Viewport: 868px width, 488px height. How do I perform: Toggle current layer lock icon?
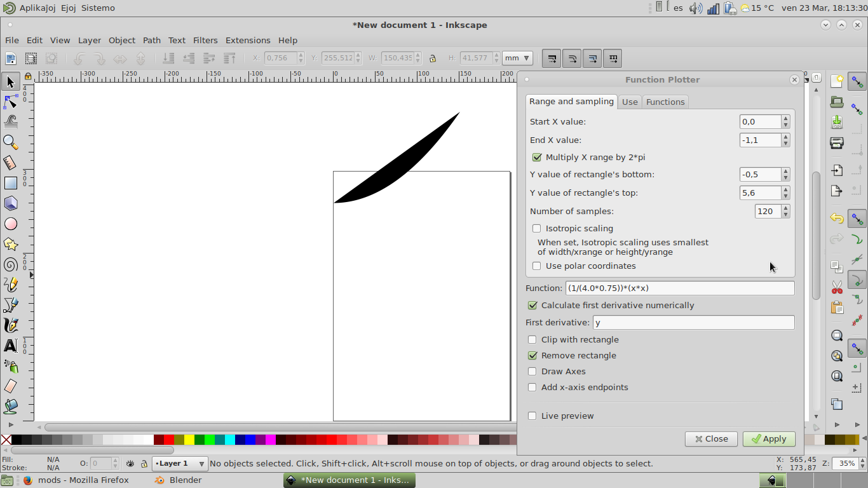tap(144, 464)
